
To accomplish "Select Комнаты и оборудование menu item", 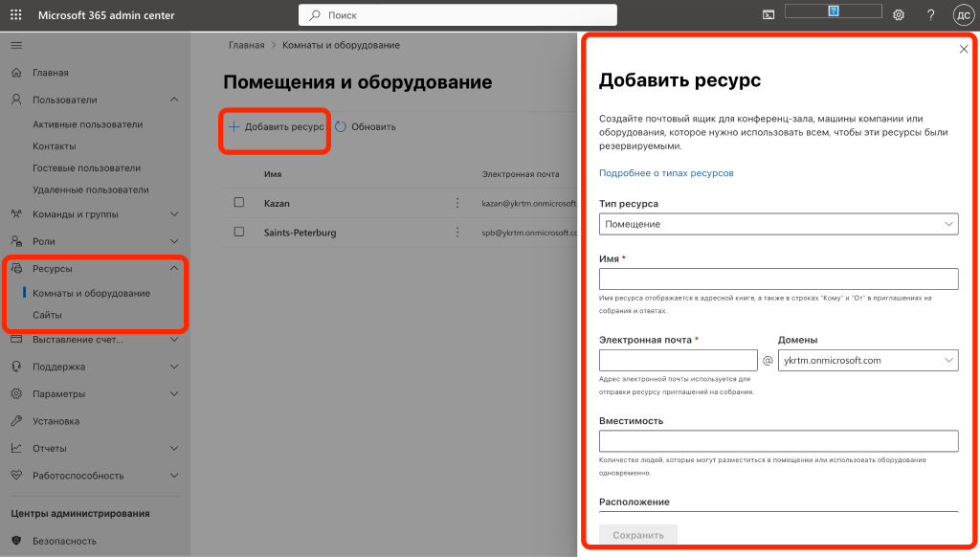I will pyautogui.click(x=91, y=293).
